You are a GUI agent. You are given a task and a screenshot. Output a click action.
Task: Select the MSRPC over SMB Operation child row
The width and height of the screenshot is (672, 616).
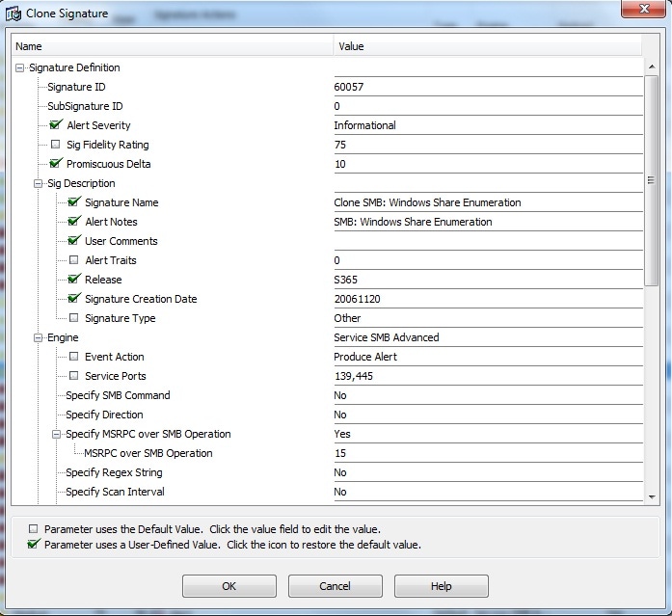tap(148, 453)
